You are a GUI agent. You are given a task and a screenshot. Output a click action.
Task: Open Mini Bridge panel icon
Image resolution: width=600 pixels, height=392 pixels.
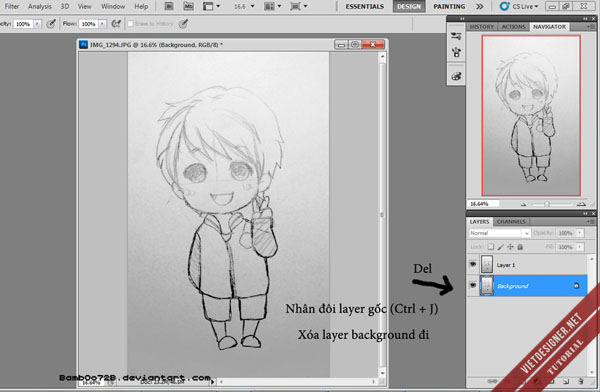coord(188,6)
